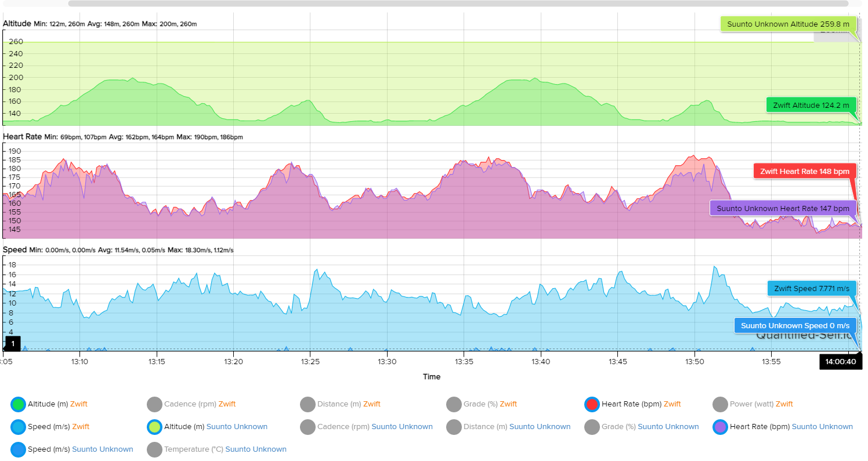The image size is (868, 461).
Task: Toggle Zwift Altitude series in the legend
Action: tap(49, 404)
